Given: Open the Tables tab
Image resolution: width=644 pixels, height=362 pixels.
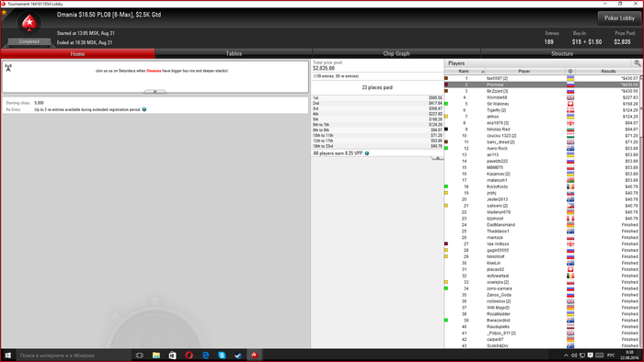Looking at the screenshot, I should [x=234, y=53].
